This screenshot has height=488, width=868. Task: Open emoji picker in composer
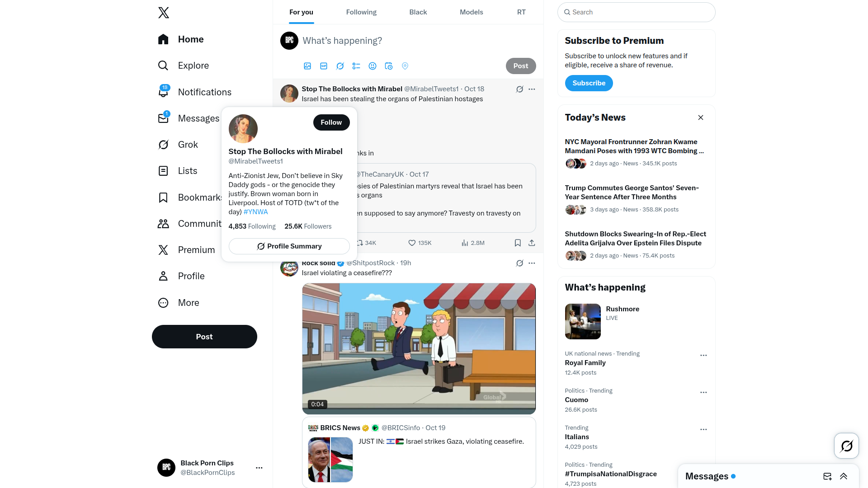click(373, 66)
